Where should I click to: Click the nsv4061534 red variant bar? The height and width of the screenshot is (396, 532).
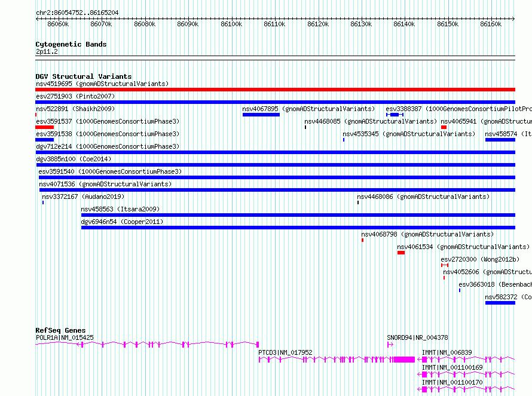point(401,253)
